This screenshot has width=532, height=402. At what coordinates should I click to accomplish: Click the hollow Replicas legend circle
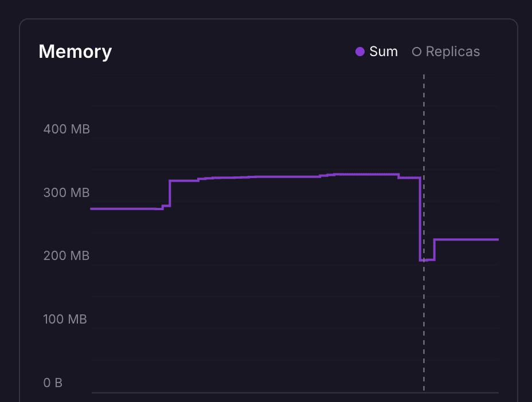click(x=417, y=52)
